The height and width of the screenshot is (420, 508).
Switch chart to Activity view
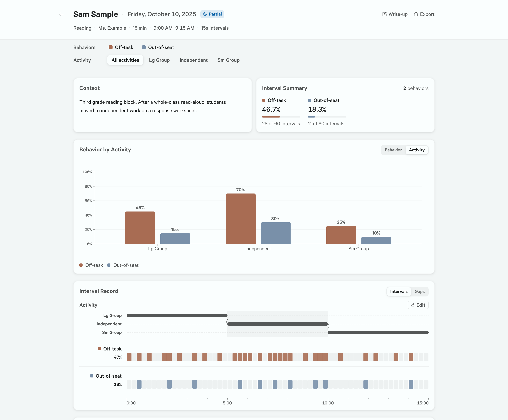pos(417,150)
